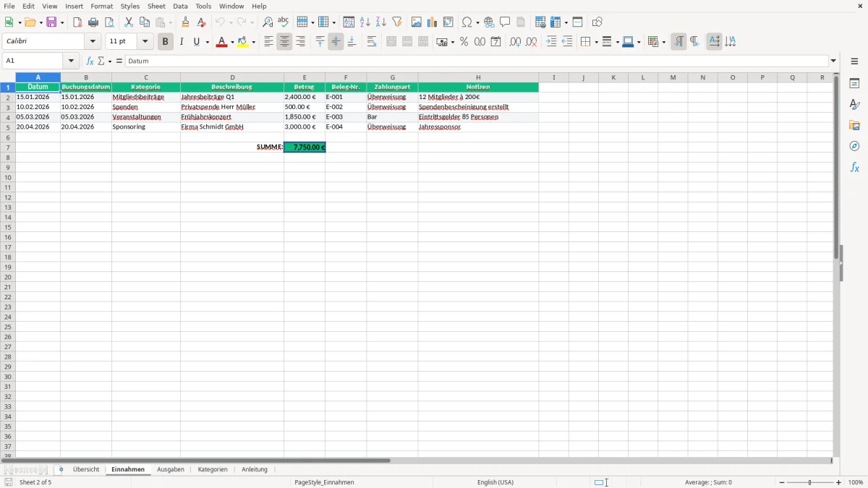Expand the font size dropdown
The height and width of the screenshot is (488, 868).
145,42
